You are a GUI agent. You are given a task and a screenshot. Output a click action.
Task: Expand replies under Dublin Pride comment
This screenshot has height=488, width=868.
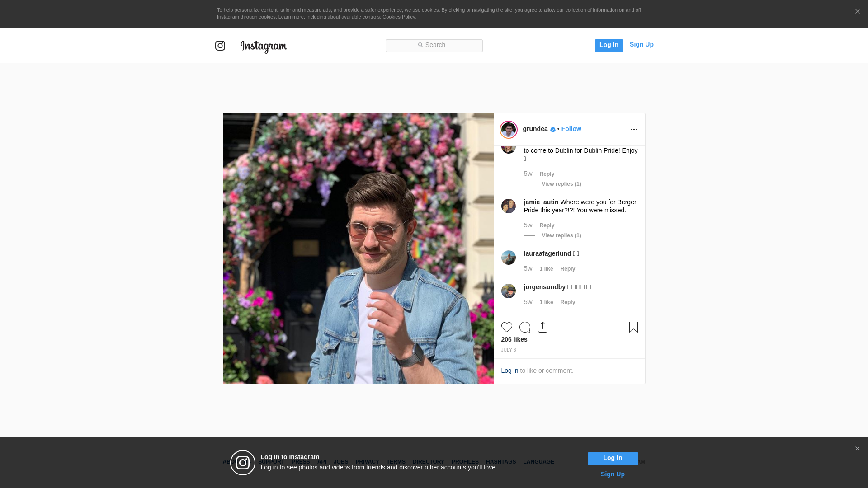coord(561,184)
